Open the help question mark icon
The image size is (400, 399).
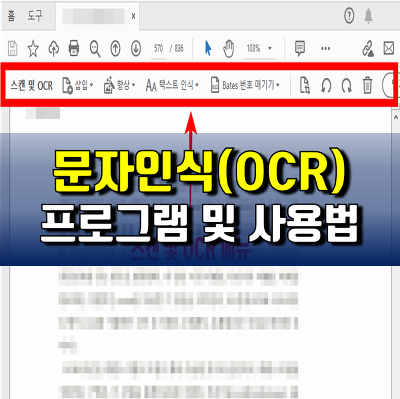(x=349, y=16)
